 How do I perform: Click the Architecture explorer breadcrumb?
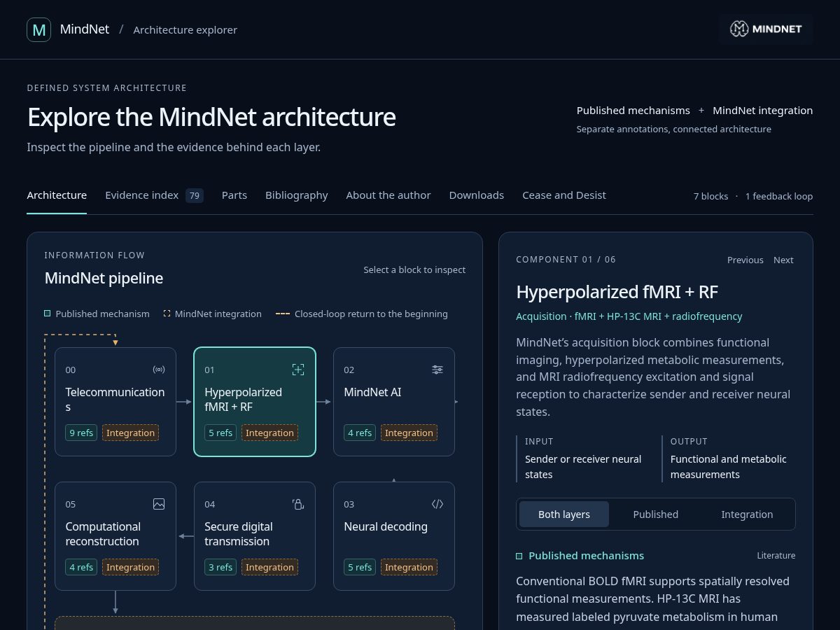point(185,30)
